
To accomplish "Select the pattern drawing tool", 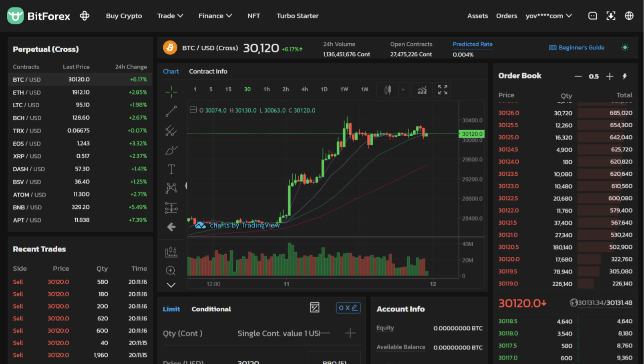I will click(171, 188).
